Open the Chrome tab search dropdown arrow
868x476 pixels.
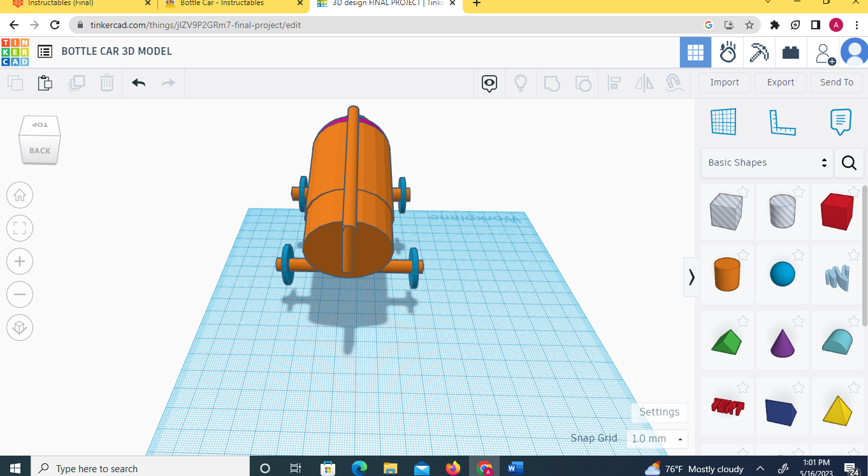pos(767,3)
